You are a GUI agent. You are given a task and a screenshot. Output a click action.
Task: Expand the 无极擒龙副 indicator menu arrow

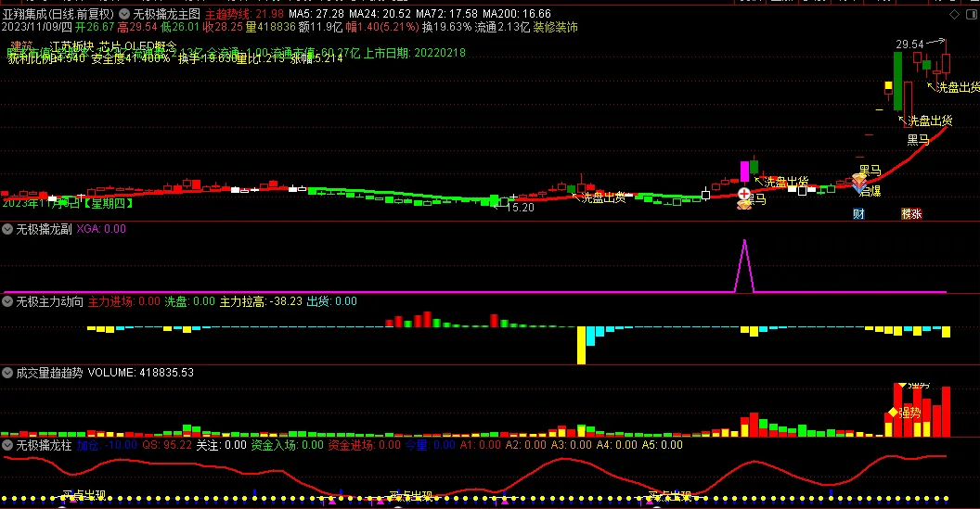click(x=7, y=228)
